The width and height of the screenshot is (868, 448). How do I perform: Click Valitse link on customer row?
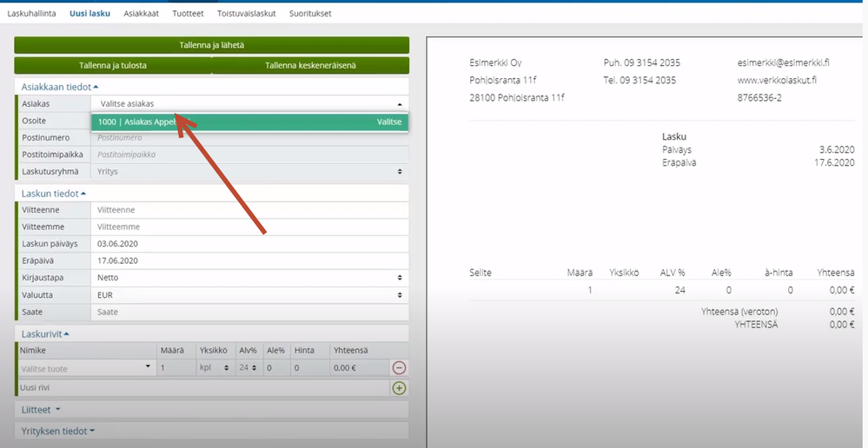pyautogui.click(x=389, y=122)
